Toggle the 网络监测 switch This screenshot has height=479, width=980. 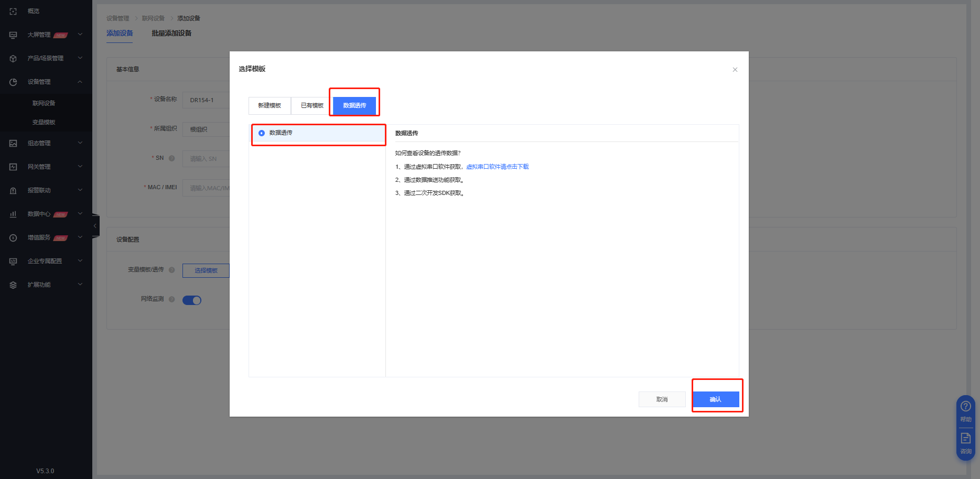(192, 300)
